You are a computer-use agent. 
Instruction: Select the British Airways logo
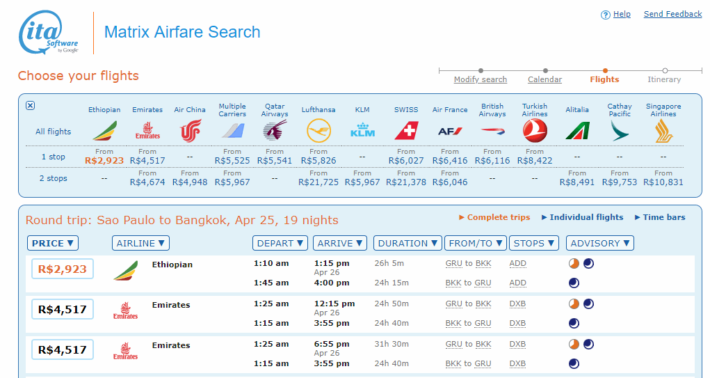(493, 131)
